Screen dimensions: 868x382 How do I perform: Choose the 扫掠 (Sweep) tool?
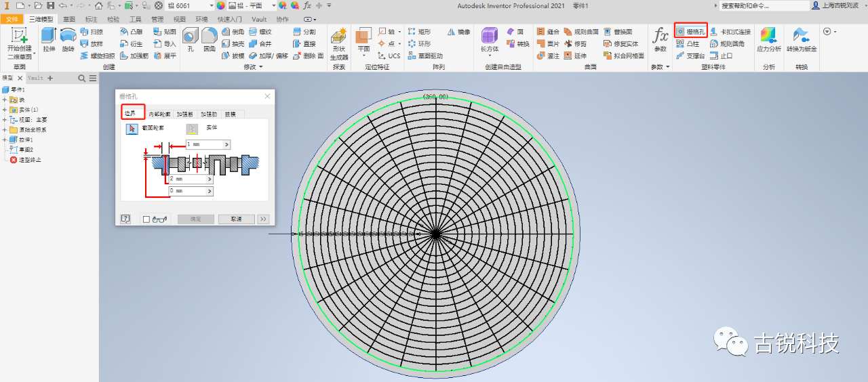[x=91, y=32]
